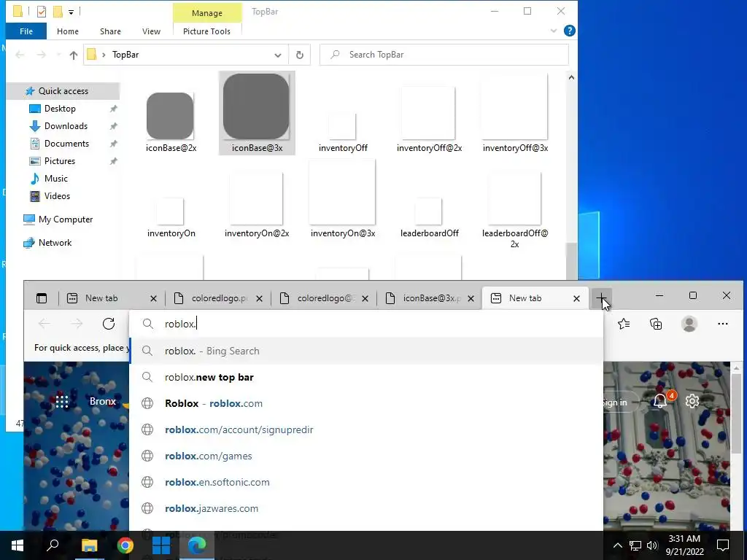Switch to the Home ribbon tab
Image resolution: width=747 pixels, height=560 pixels.
68,31
